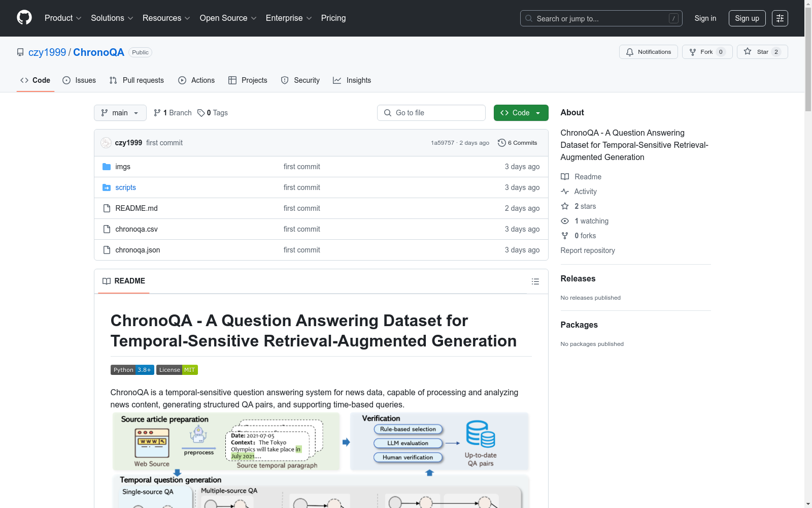Click the Readme book icon in About

tap(565, 177)
